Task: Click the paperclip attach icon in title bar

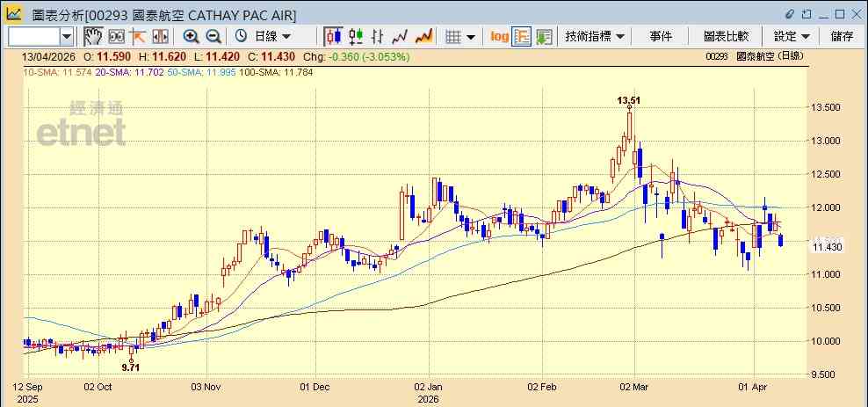Action: tap(790, 14)
